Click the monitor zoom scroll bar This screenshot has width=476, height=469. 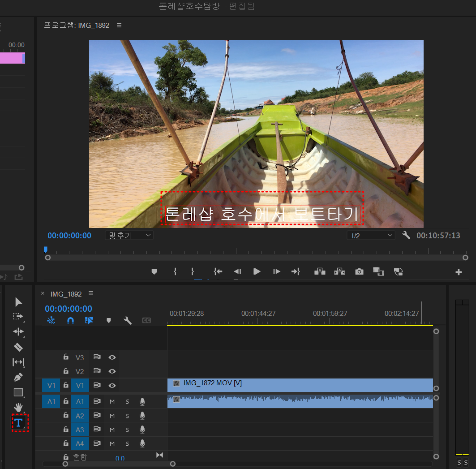257,258
